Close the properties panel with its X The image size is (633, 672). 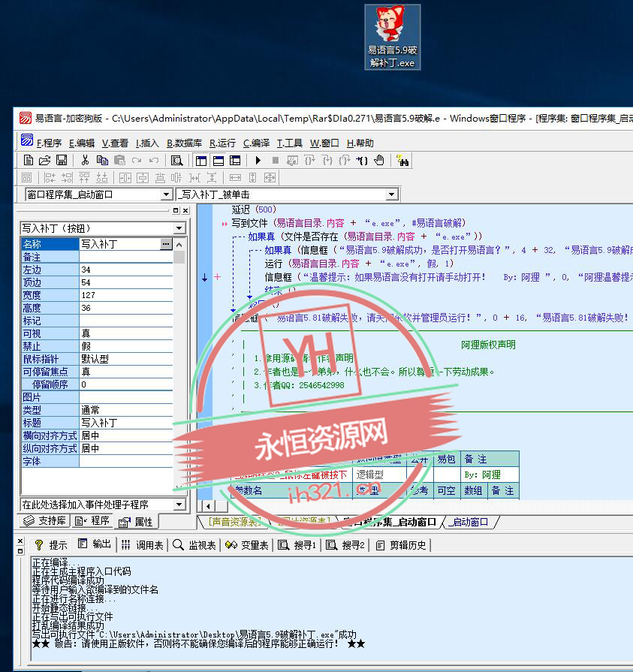(x=185, y=210)
